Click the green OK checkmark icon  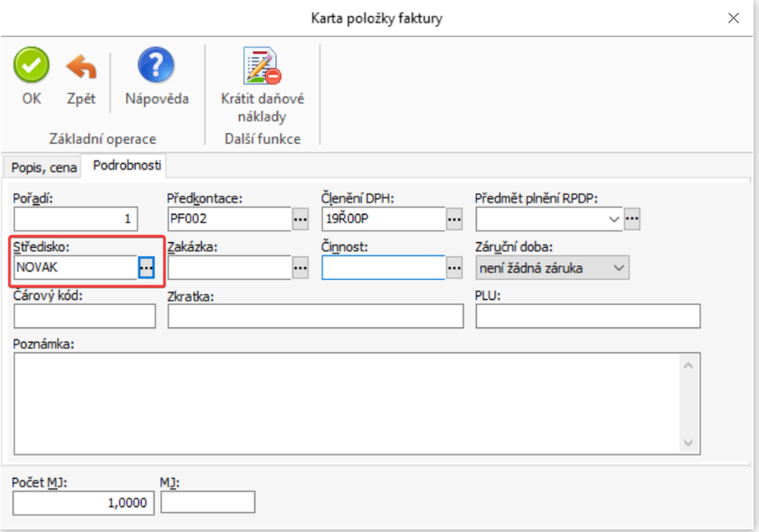coord(31,67)
